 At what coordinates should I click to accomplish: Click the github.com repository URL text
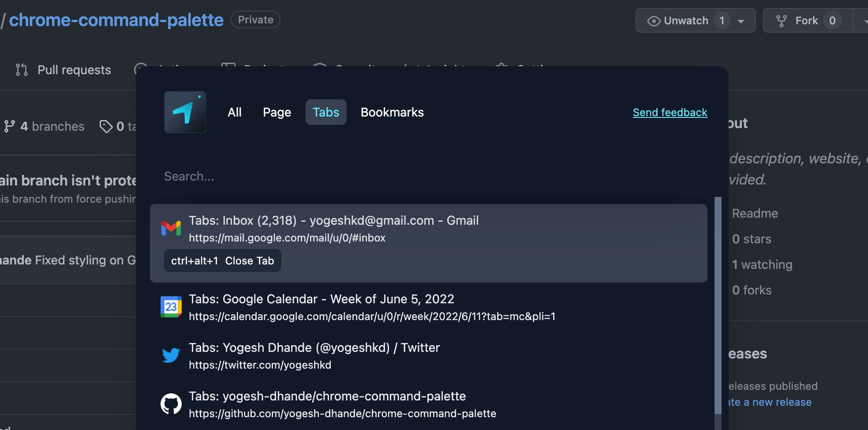343,414
